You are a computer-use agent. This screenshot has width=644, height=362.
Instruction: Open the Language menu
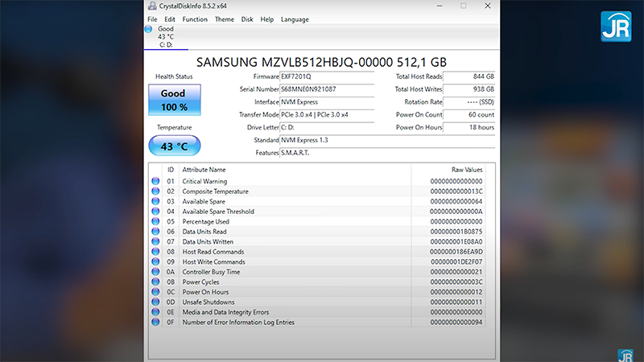click(295, 19)
